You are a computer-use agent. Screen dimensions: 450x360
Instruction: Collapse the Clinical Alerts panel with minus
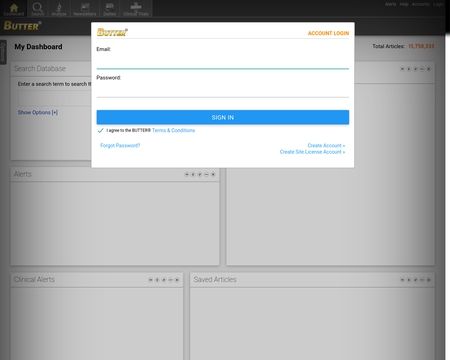point(170,280)
